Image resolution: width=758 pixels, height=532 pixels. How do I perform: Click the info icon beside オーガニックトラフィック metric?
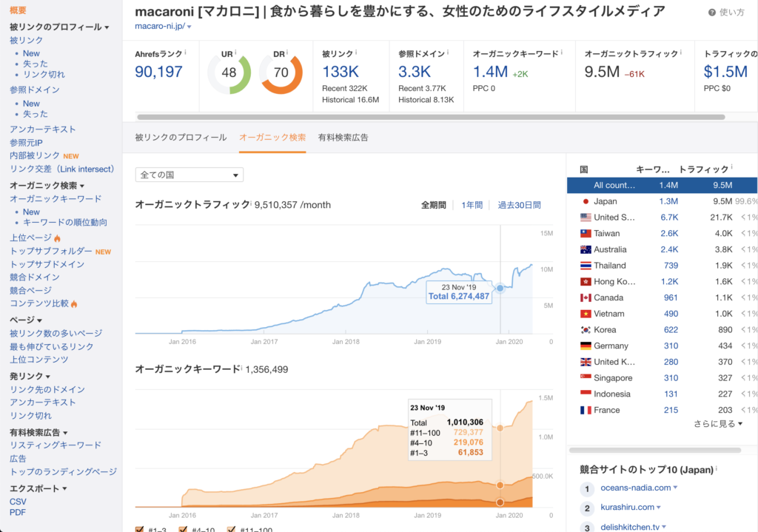681,53
